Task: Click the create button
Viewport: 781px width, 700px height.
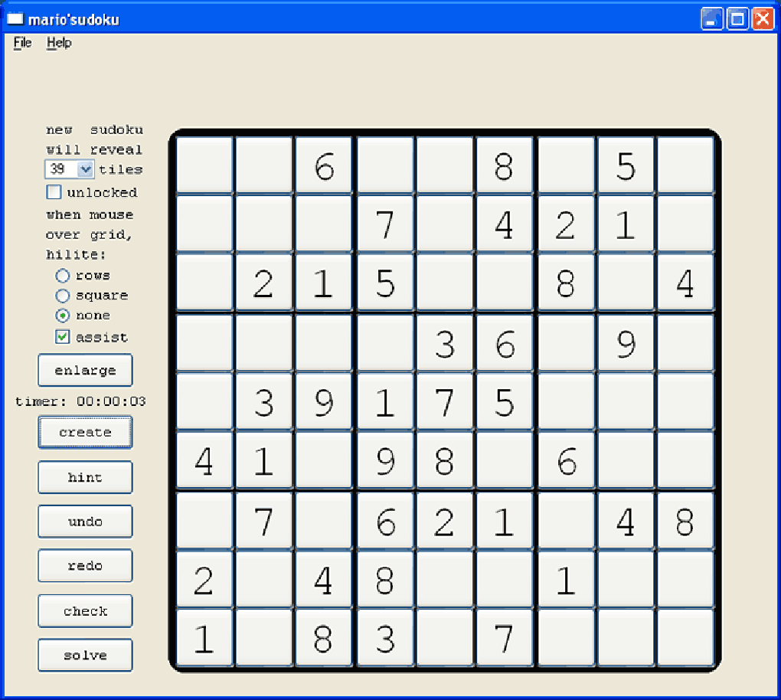Action: point(85,433)
